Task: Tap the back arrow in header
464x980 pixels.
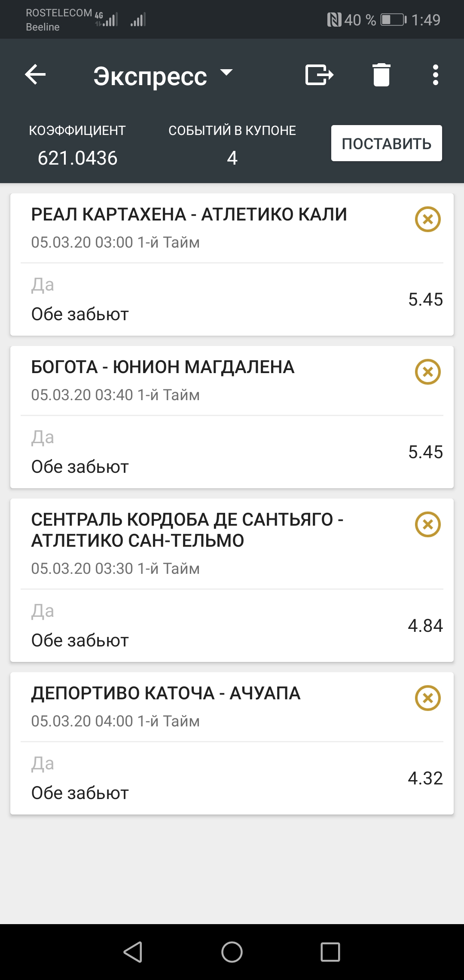Action: [36, 75]
